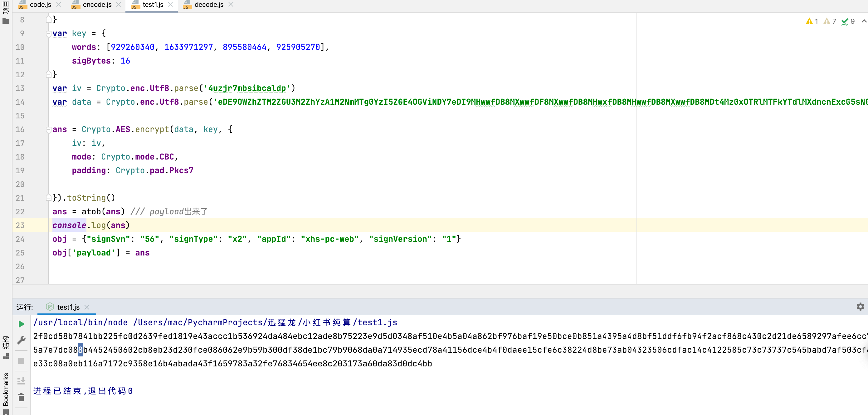Close the code.js tab
The height and width of the screenshot is (415, 868).
[x=59, y=5]
